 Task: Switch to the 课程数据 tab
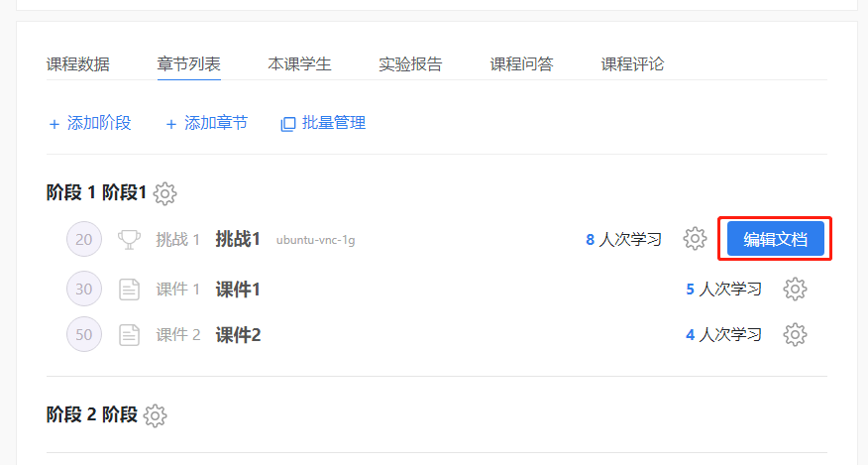(78, 64)
